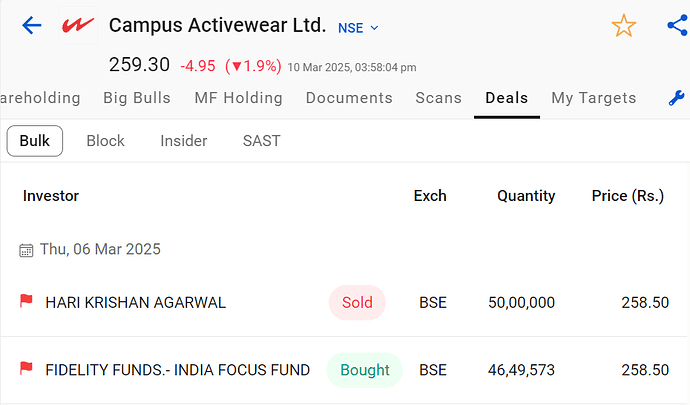Select the Bulk deals filter
This screenshot has width=690, height=405.
(x=35, y=141)
